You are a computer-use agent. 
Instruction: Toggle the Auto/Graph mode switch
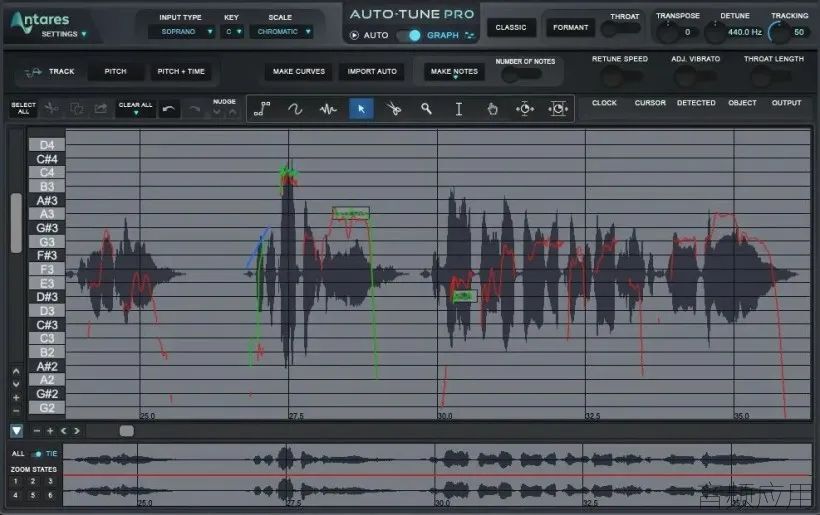coord(408,35)
